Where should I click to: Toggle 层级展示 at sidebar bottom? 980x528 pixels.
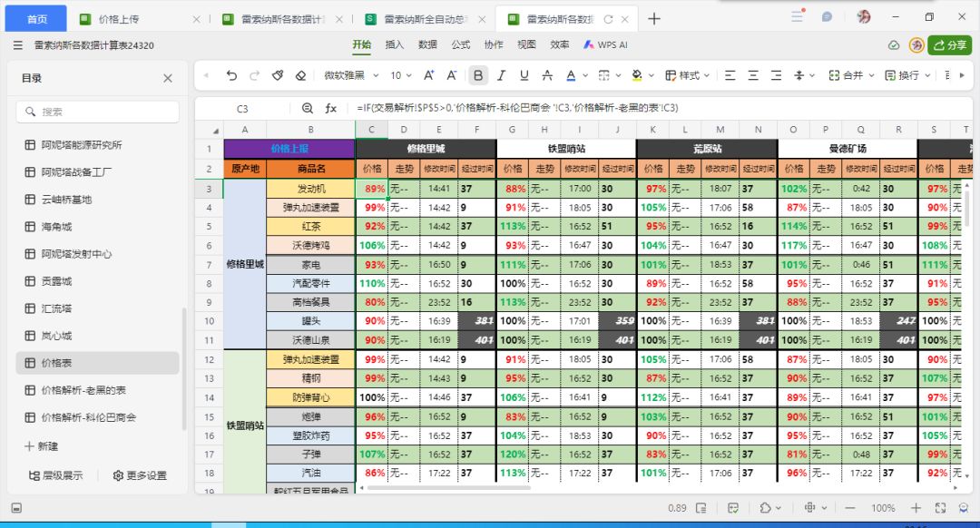coord(55,475)
